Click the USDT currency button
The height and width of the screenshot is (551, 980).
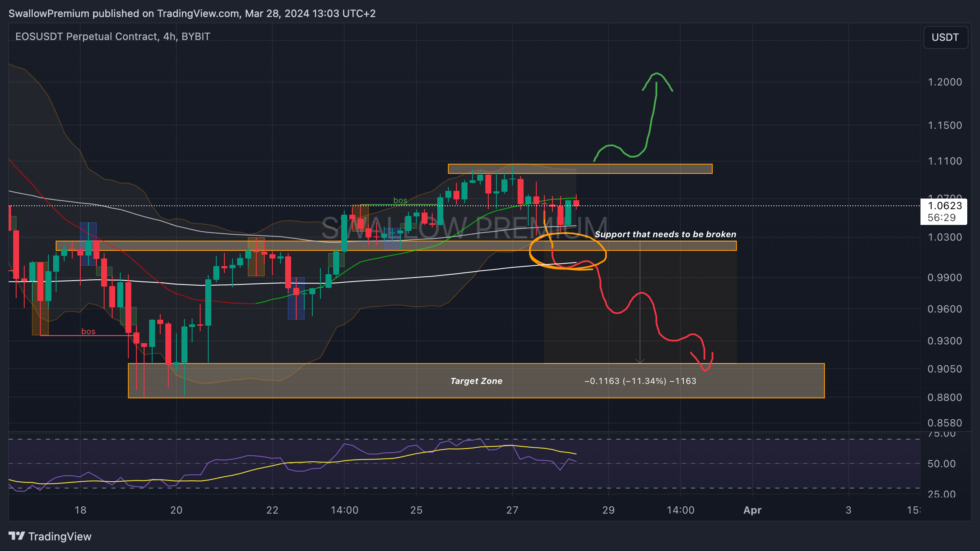(x=946, y=37)
